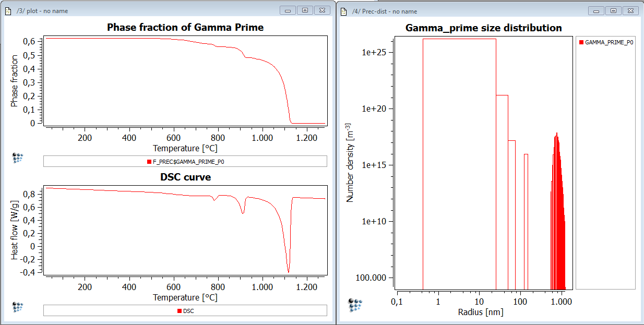Click the /4/ Prec-dist window document icon
This screenshot has height=325, width=644.
[344, 11]
